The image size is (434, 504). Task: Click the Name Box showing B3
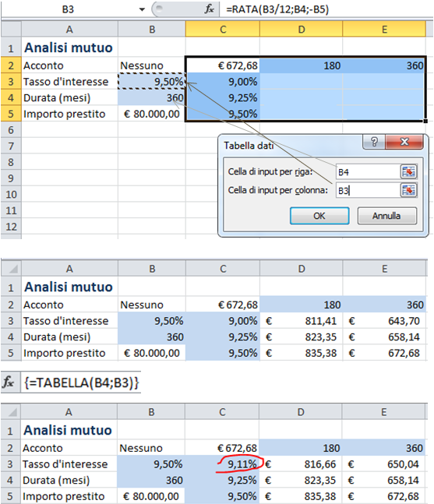click(x=68, y=9)
